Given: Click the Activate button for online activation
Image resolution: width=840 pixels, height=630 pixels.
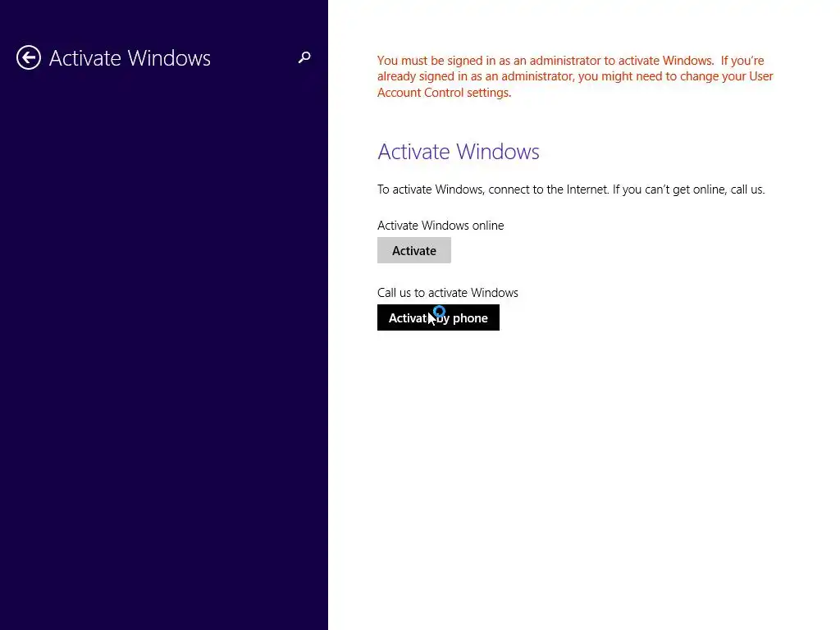Looking at the screenshot, I should pyautogui.click(x=414, y=250).
